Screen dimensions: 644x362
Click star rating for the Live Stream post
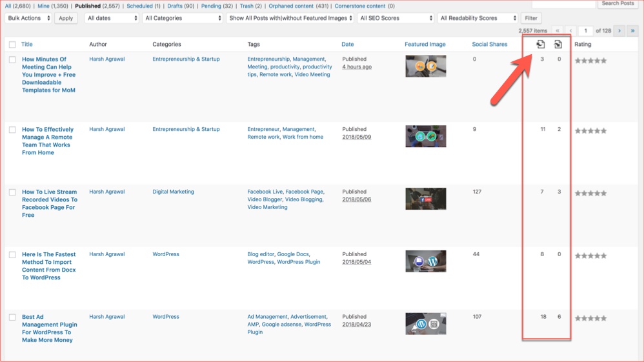[590, 193]
